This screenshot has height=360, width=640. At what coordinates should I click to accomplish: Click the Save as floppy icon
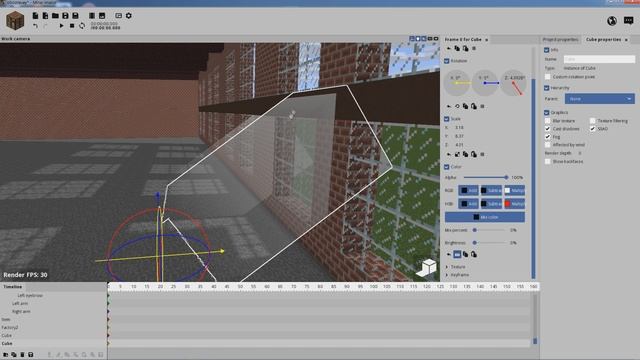coord(76,16)
